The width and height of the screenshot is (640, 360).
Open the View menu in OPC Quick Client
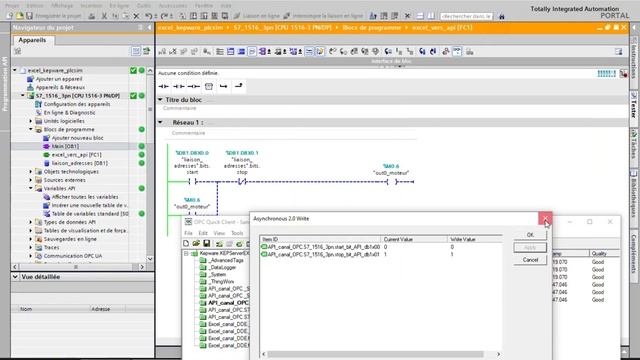(x=219, y=233)
